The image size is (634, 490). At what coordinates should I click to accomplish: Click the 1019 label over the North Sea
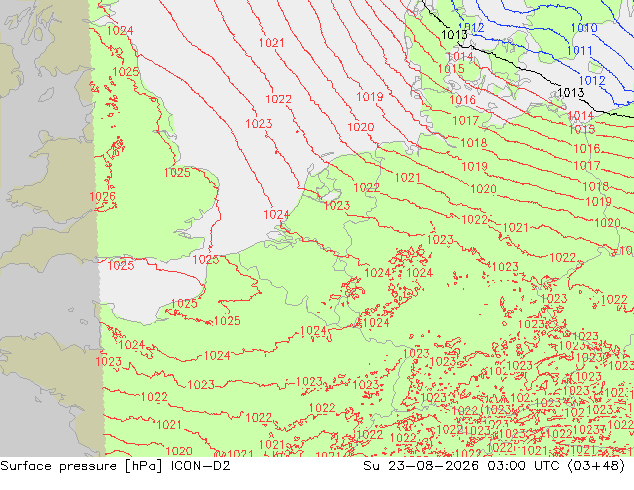tap(370, 97)
